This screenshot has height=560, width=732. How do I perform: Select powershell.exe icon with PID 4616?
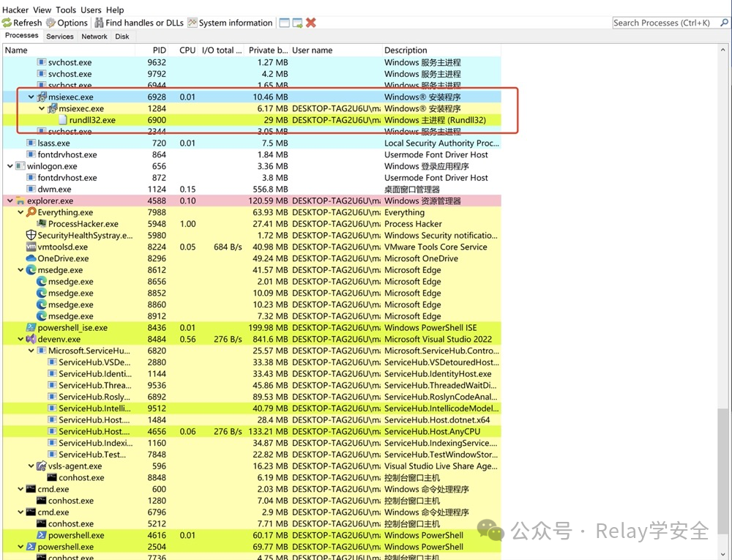pos(42,535)
